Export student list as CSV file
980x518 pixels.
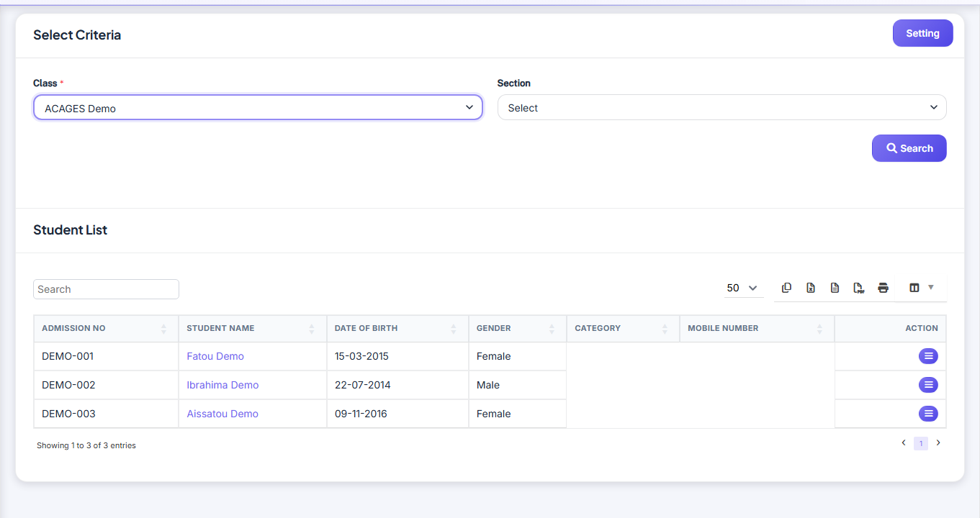click(835, 288)
